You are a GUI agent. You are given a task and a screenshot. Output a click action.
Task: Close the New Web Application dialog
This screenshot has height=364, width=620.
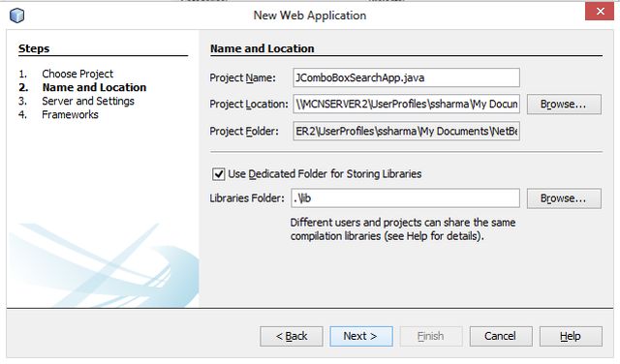(x=600, y=11)
